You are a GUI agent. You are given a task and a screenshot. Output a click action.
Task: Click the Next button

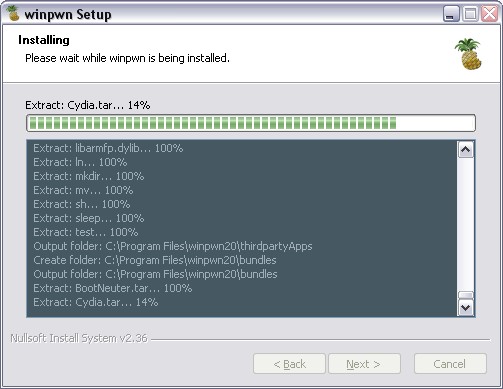(x=364, y=364)
